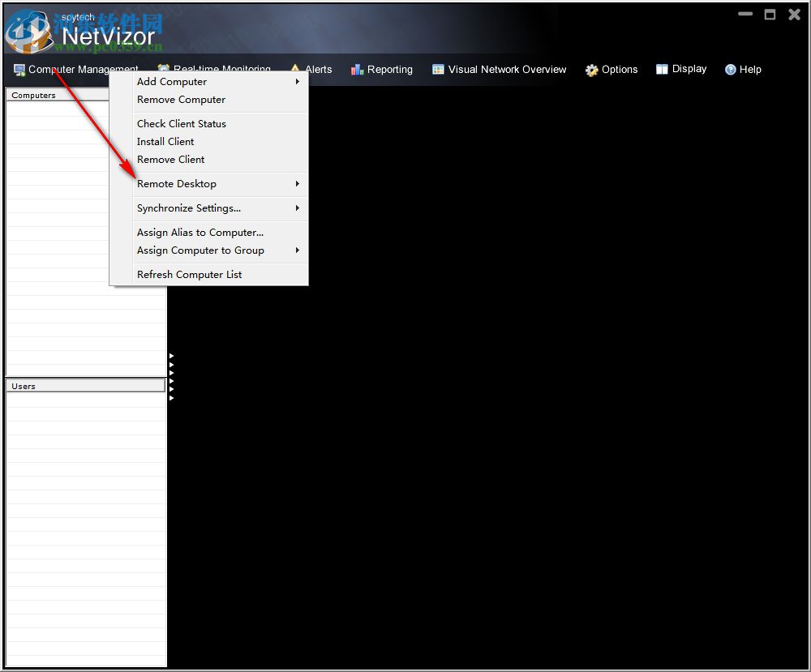Choose Install Client from the menu
Screen dimensions: 811x672
point(165,141)
